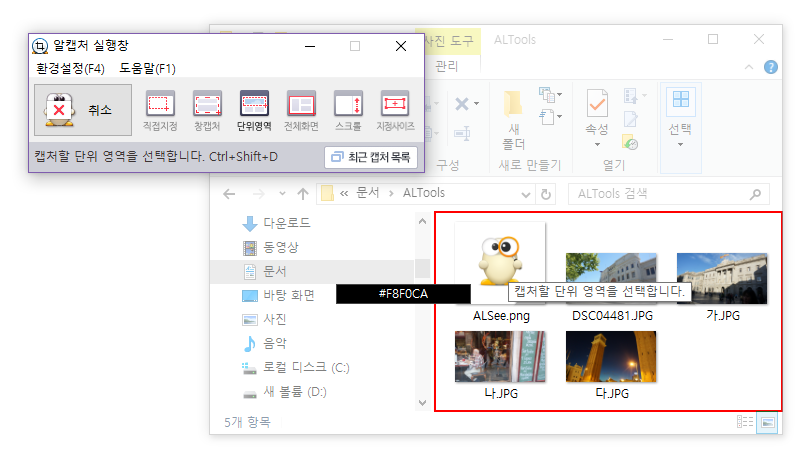Switch to details view icon in status bar
The height and width of the screenshot is (456, 808).
745,423
